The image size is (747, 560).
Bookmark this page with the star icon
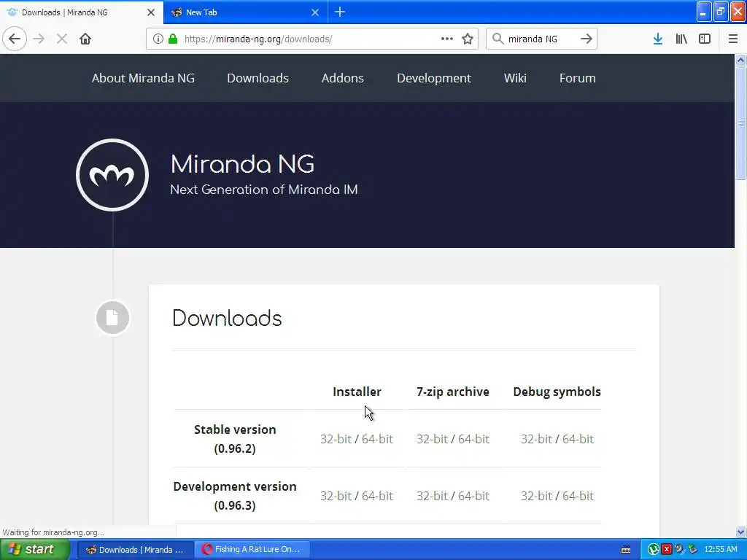coord(468,39)
